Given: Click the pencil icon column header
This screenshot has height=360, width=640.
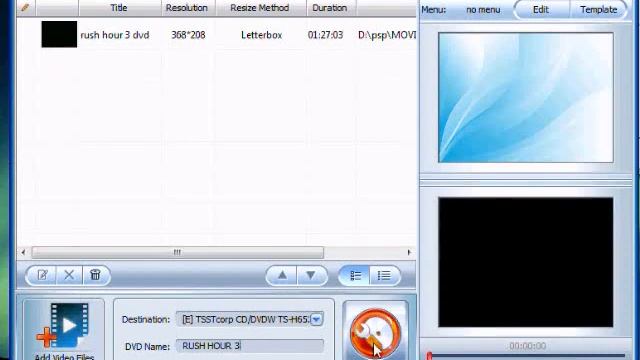Looking at the screenshot, I should click(x=25, y=7).
